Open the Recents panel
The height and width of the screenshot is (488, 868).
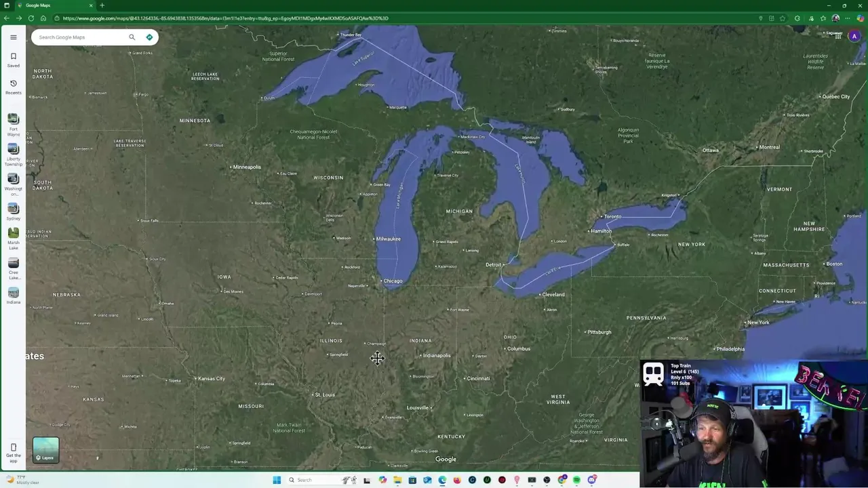click(x=13, y=87)
